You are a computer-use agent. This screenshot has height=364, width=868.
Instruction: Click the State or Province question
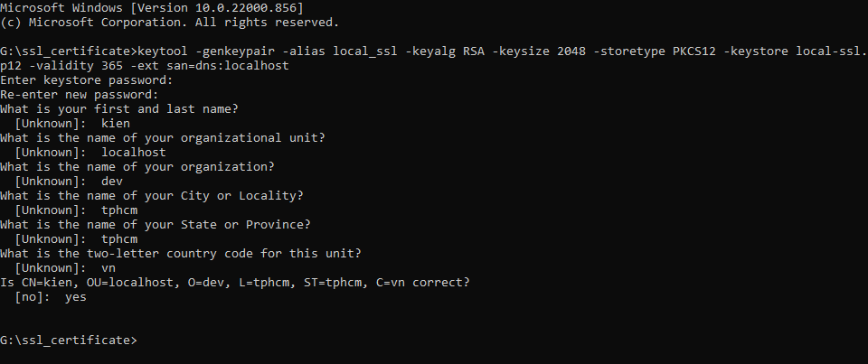click(x=155, y=224)
